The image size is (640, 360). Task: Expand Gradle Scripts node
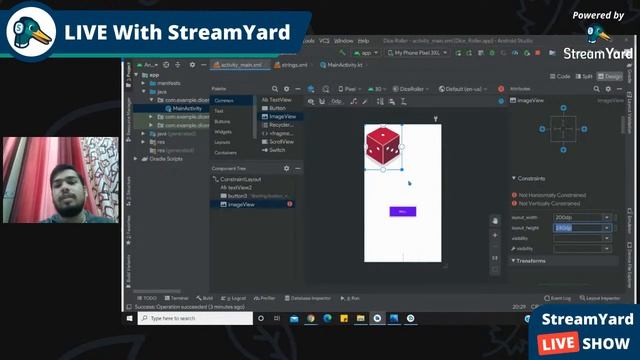pos(136,159)
